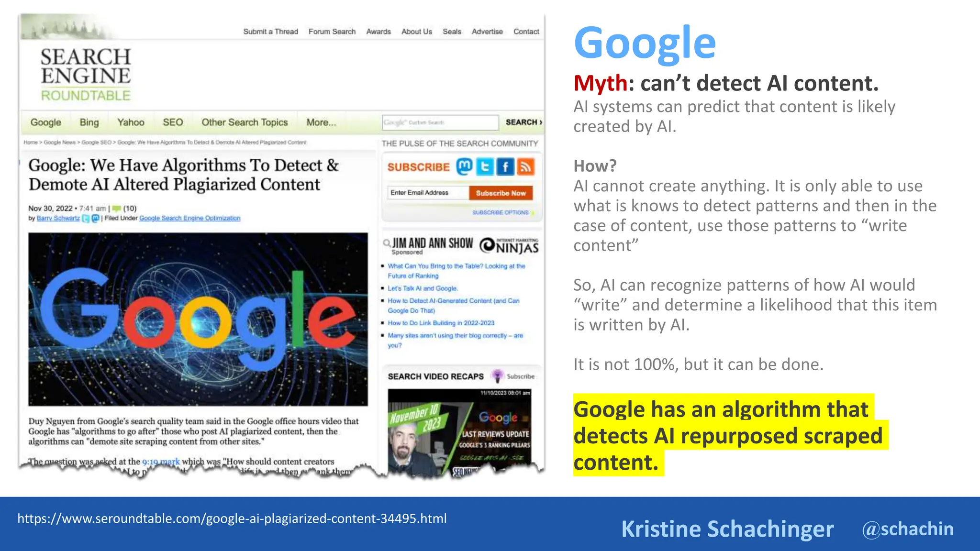Image resolution: width=980 pixels, height=551 pixels.
Task: Click the Twitter subscribe icon
Action: tap(485, 166)
